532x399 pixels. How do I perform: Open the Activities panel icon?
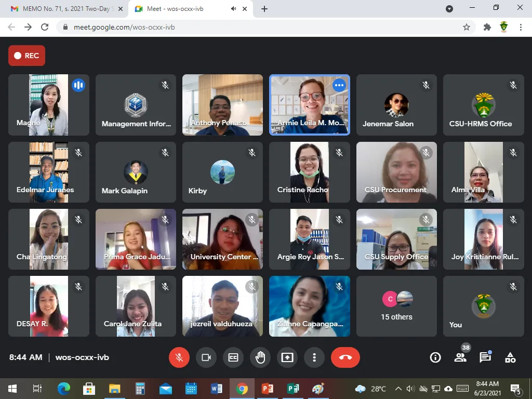click(x=510, y=357)
